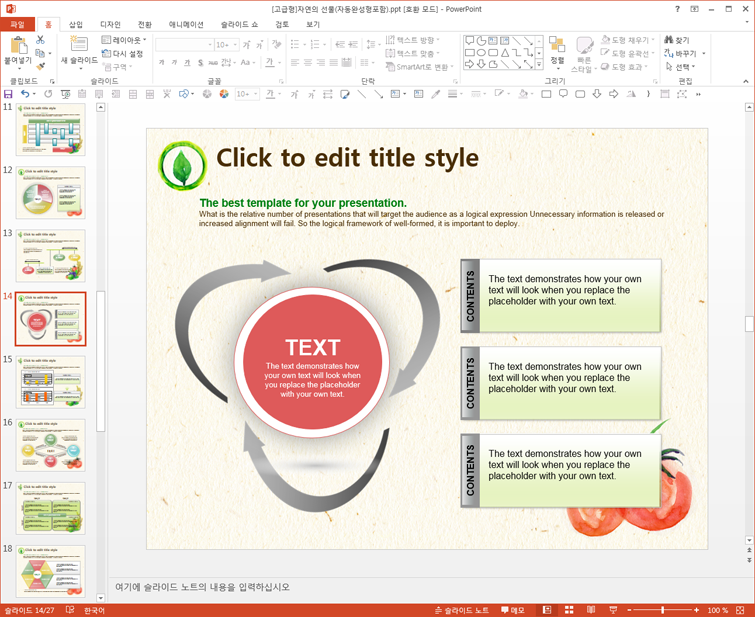This screenshot has width=755, height=617.
Task: Open Shape Outline (도형 윤곽선) dropdown
Action: point(627,53)
